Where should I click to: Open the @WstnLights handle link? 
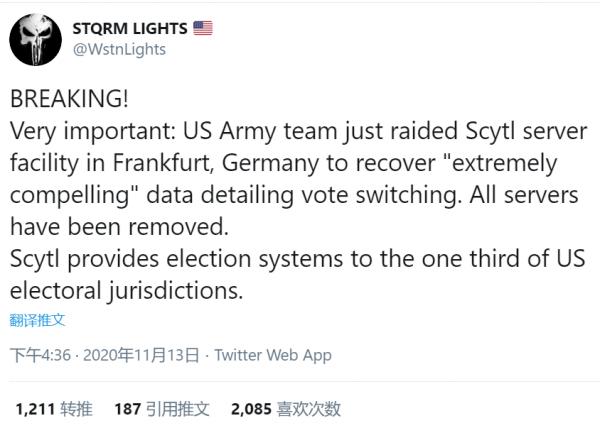(119, 50)
